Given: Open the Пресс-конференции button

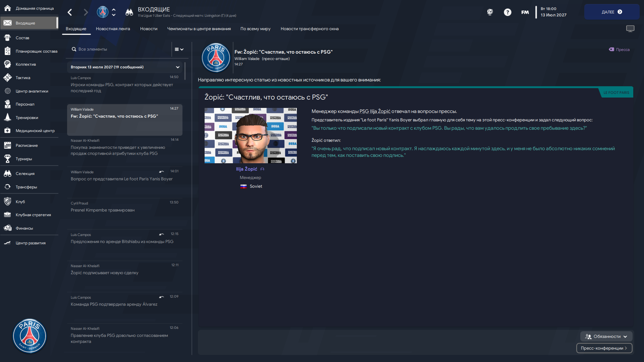Looking at the screenshot, I should pyautogui.click(x=604, y=348).
